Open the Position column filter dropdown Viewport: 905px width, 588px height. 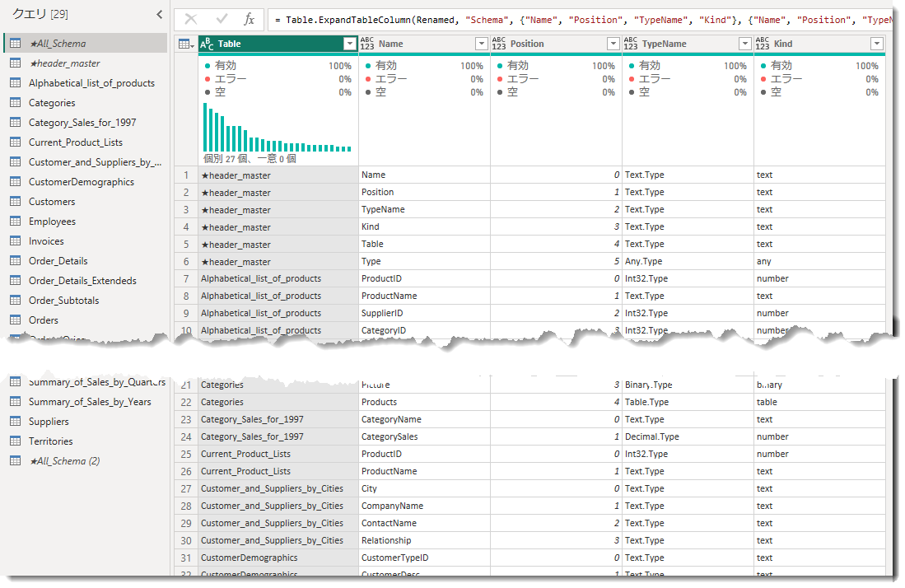click(613, 44)
